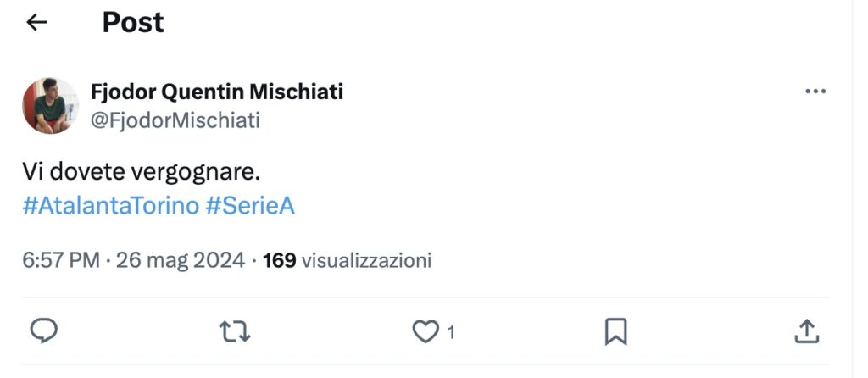Click the 6:57 PM timestamp
868x378 pixels.
click(x=61, y=260)
